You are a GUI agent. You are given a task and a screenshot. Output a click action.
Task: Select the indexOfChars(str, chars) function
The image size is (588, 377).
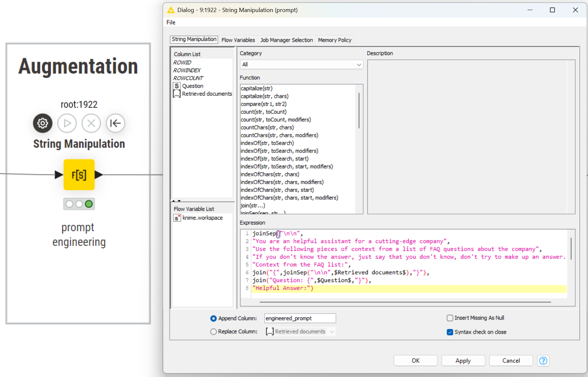(270, 174)
